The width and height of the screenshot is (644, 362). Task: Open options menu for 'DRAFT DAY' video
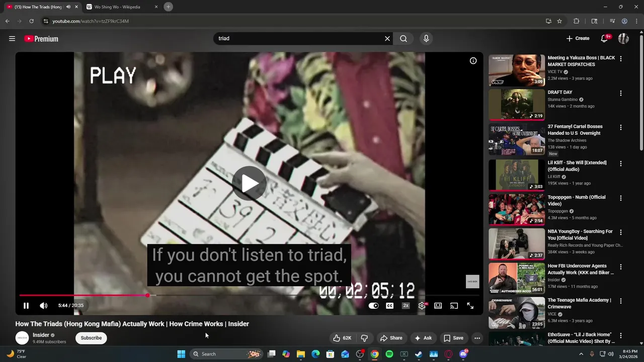620,93
